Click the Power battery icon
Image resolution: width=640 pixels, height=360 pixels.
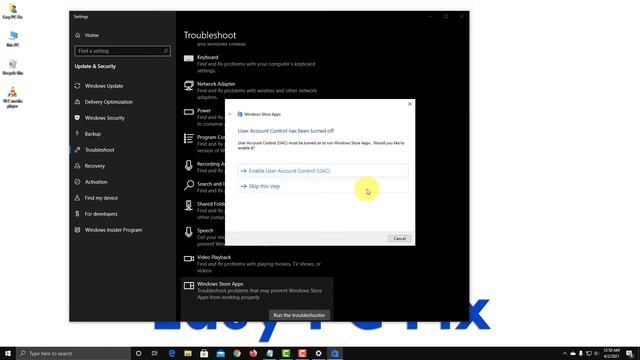189,112
